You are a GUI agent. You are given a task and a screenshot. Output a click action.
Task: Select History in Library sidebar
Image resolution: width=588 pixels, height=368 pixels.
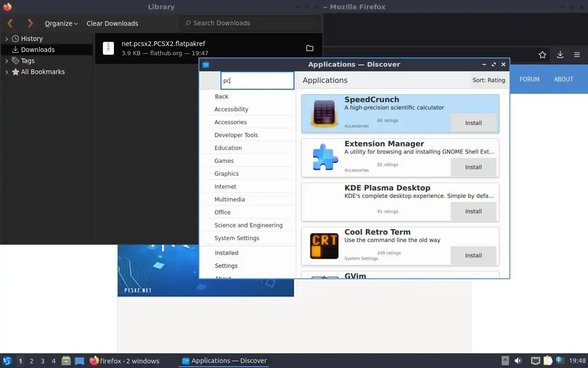pos(32,39)
